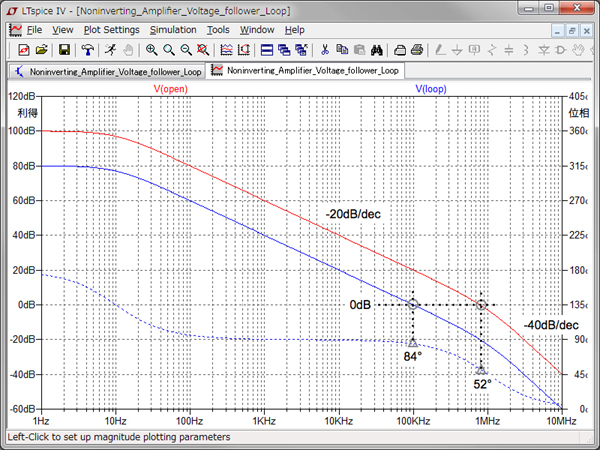Save using the floppy disk icon

pyautogui.click(x=64, y=49)
